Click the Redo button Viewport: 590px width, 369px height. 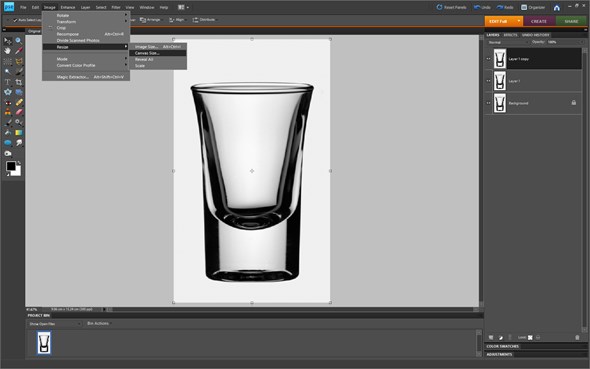[x=505, y=7]
